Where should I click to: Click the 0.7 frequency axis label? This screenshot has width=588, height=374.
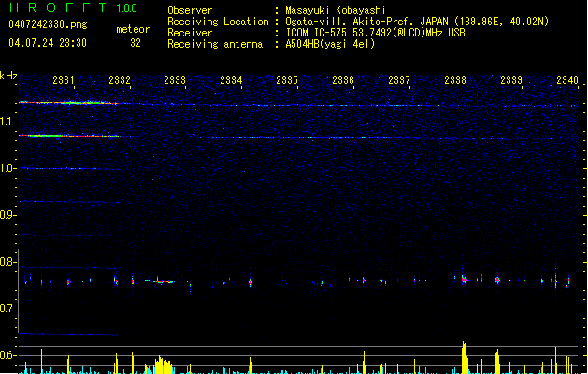click(x=7, y=309)
